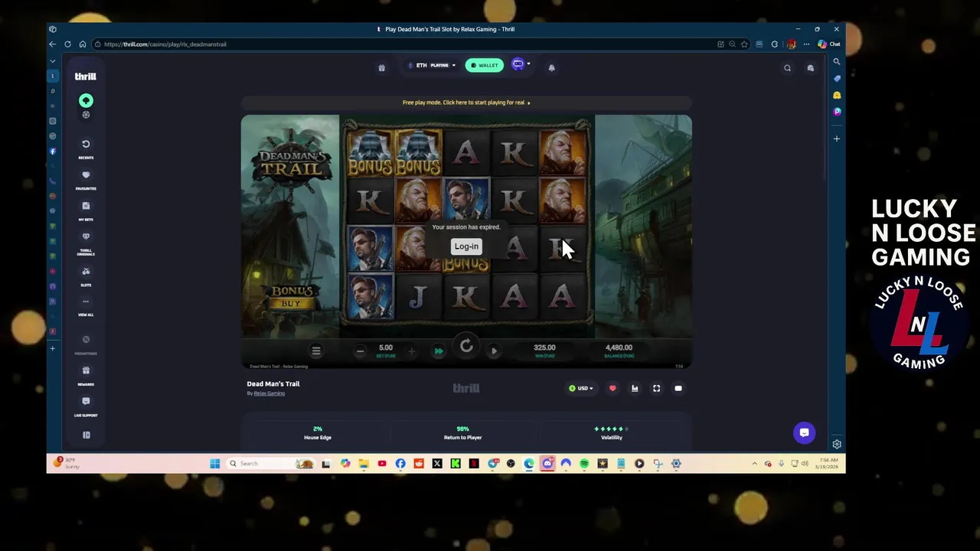Open the Recents section in Thrill sidebar
The image size is (980, 551).
click(86, 148)
